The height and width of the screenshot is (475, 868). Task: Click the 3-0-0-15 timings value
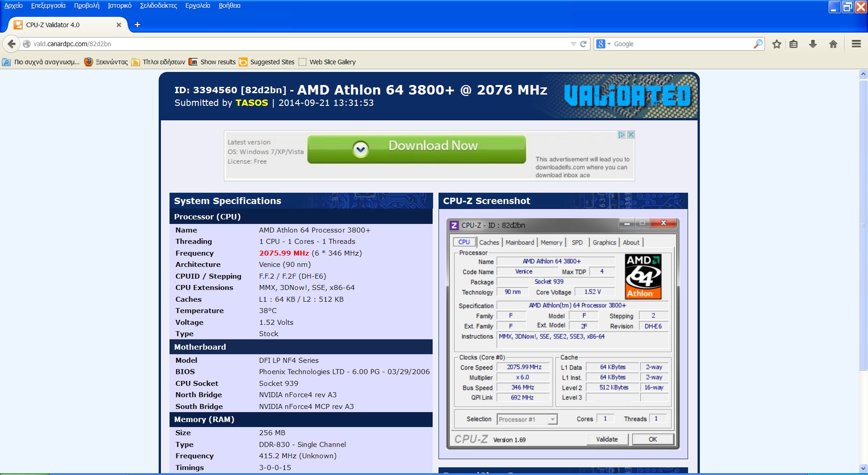click(275, 468)
